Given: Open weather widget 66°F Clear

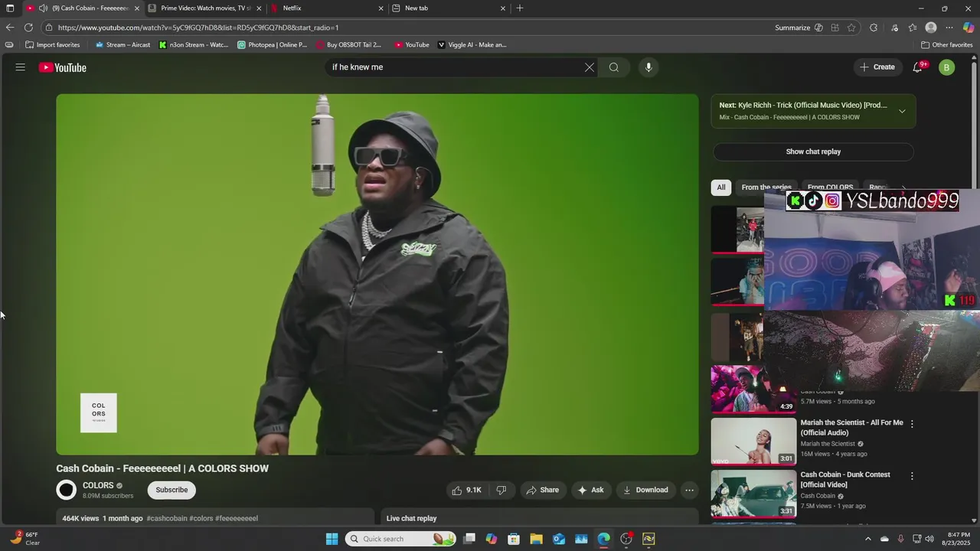Looking at the screenshot, I should (x=24, y=539).
